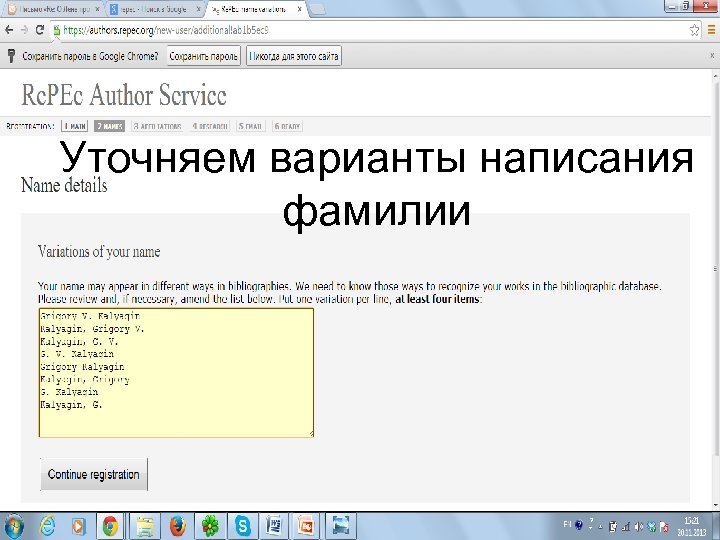
Task: Click Never for this site button
Action: [294, 56]
